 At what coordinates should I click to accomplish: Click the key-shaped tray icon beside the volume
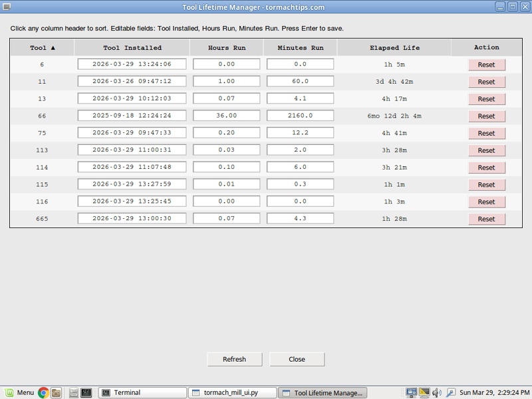[x=450, y=392]
